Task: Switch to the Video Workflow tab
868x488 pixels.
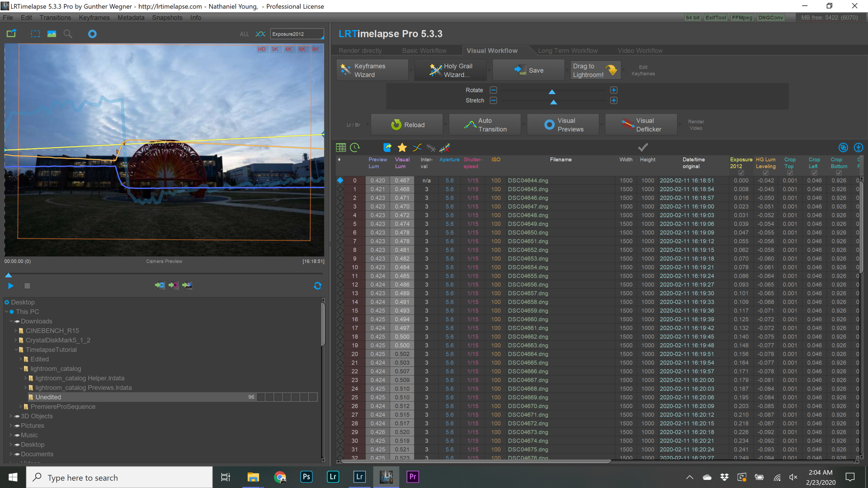Action: 640,51
